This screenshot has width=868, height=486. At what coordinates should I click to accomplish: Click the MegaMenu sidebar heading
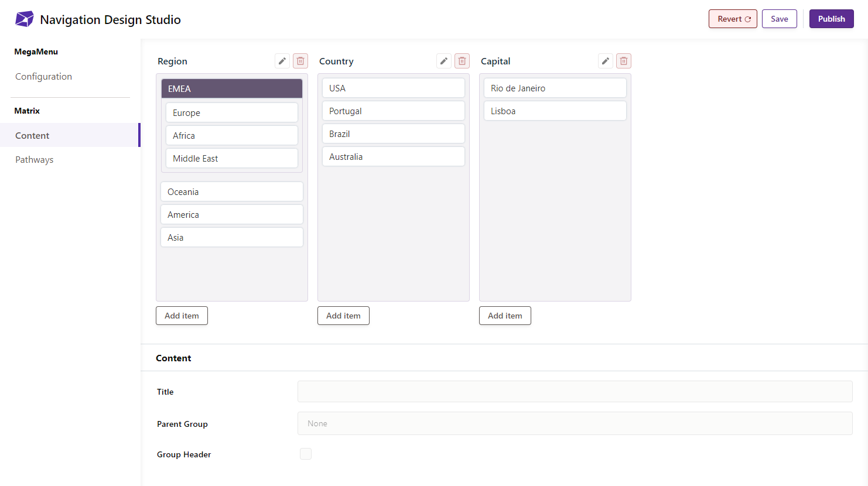pos(36,52)
